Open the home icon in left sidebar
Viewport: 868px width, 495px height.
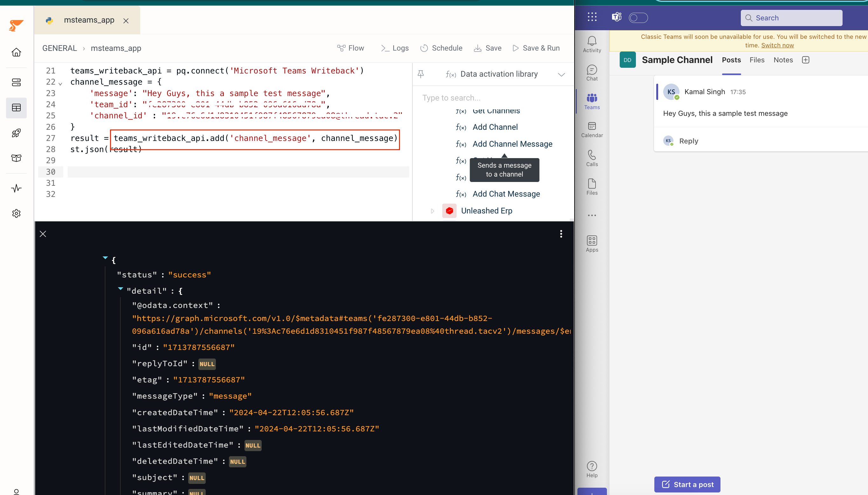(x=16, y=52)
